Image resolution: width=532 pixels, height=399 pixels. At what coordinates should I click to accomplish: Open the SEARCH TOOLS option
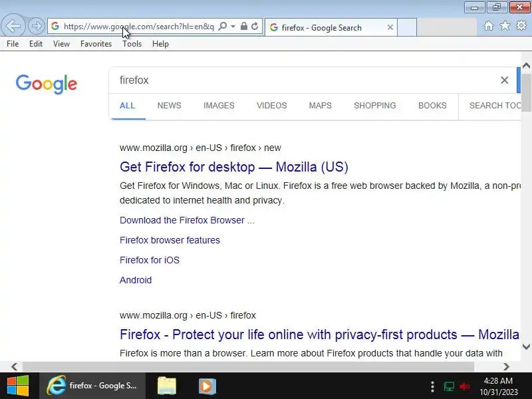[495, 106]
